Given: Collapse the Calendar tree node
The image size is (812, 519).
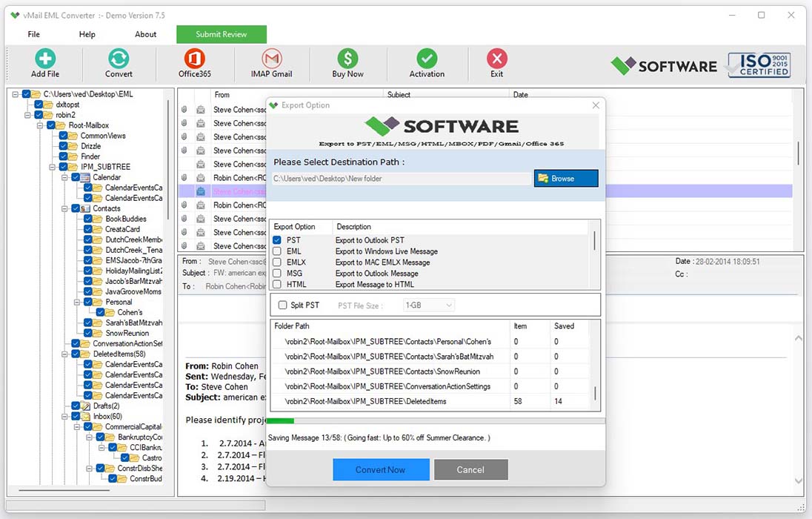Looking at the screenshot, I should click(64, 177).
